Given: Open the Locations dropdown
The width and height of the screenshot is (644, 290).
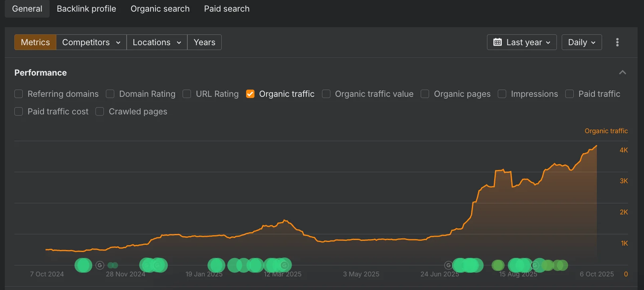Looking at the screenshot, I should (x=157, y=42).
